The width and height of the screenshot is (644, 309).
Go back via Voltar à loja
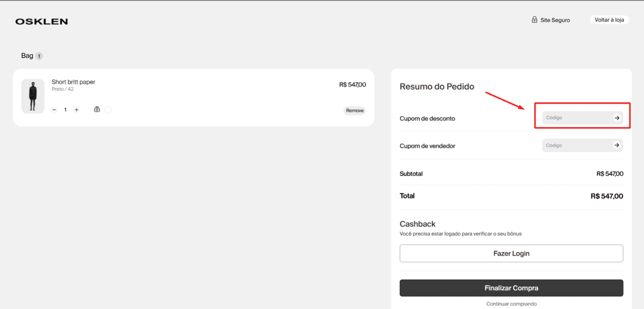(609, 20)
